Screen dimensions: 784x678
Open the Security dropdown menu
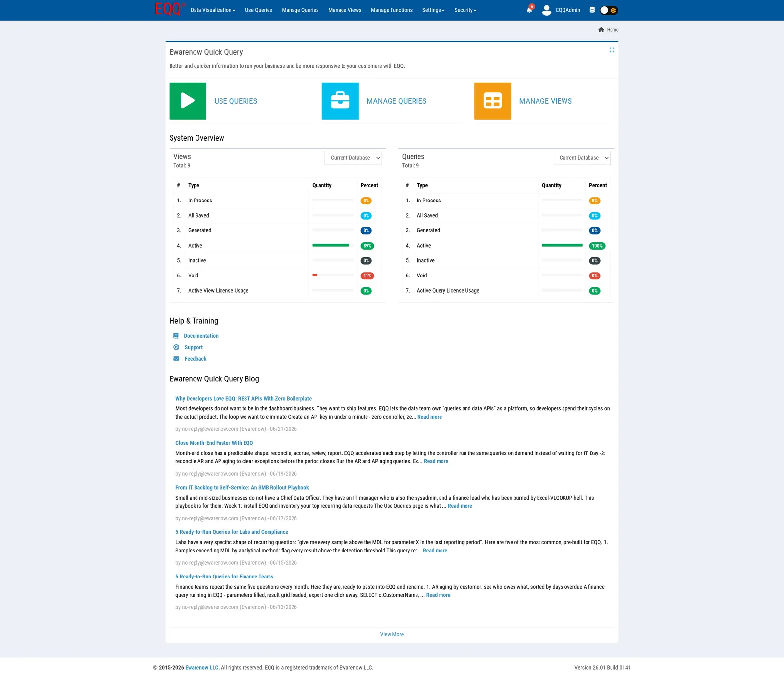[x=465, y=10]
